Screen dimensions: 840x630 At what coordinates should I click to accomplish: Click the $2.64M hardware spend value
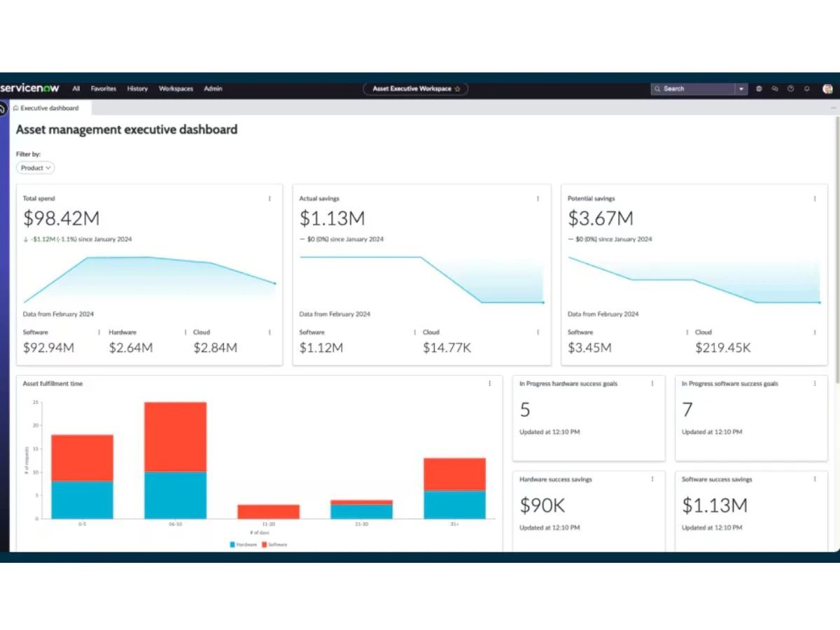click(131, 348)
